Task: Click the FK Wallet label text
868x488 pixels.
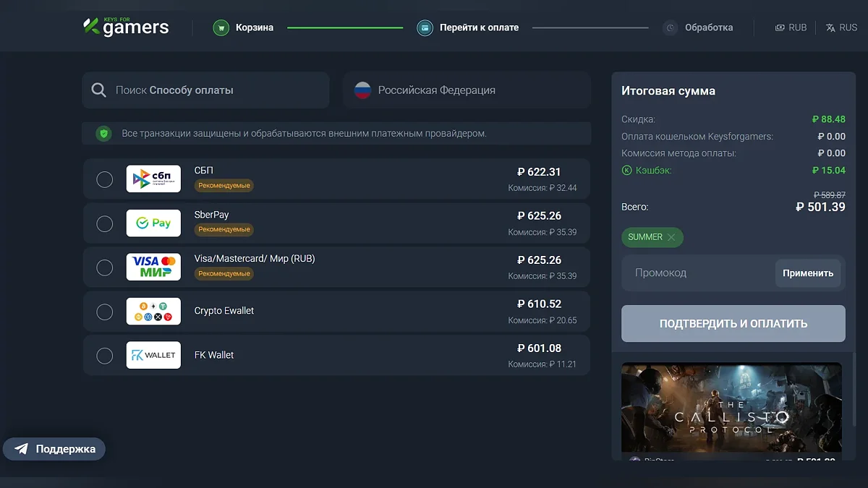Action: click(x=214, y=355)
